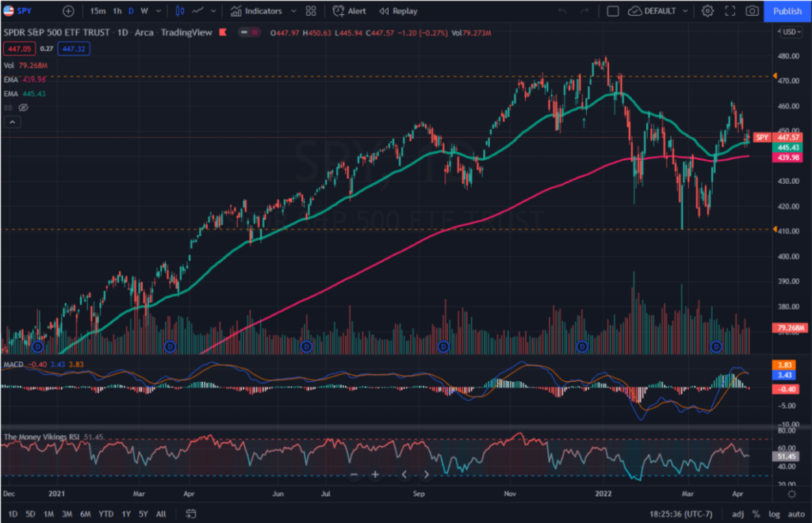This screenshot has width=812, height=523.
Task: Show the hidden BB indicator via eye icon
Action: [x=23, y=108]
